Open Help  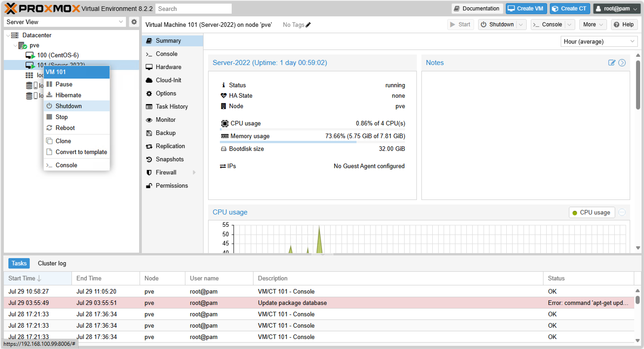624,25
